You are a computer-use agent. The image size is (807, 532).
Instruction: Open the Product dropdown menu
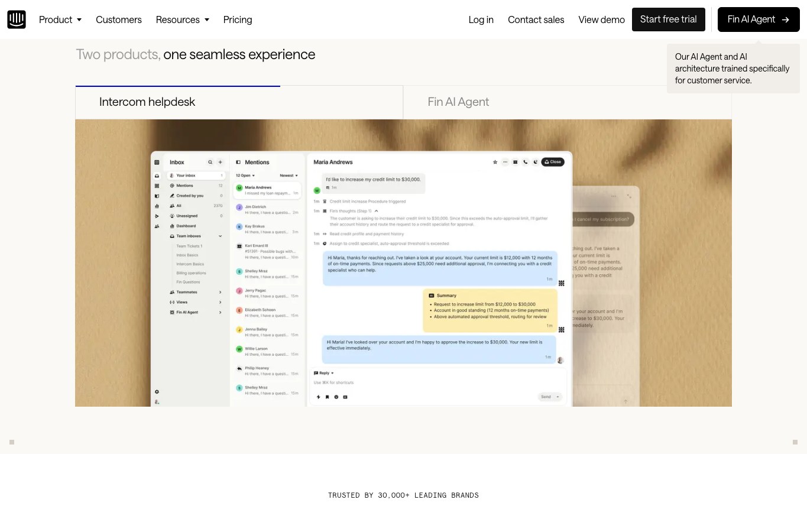60,20
